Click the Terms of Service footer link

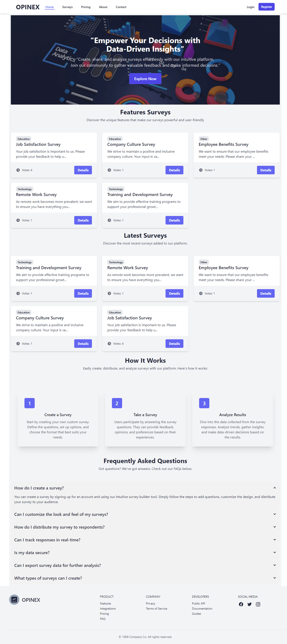coord(156,608)
